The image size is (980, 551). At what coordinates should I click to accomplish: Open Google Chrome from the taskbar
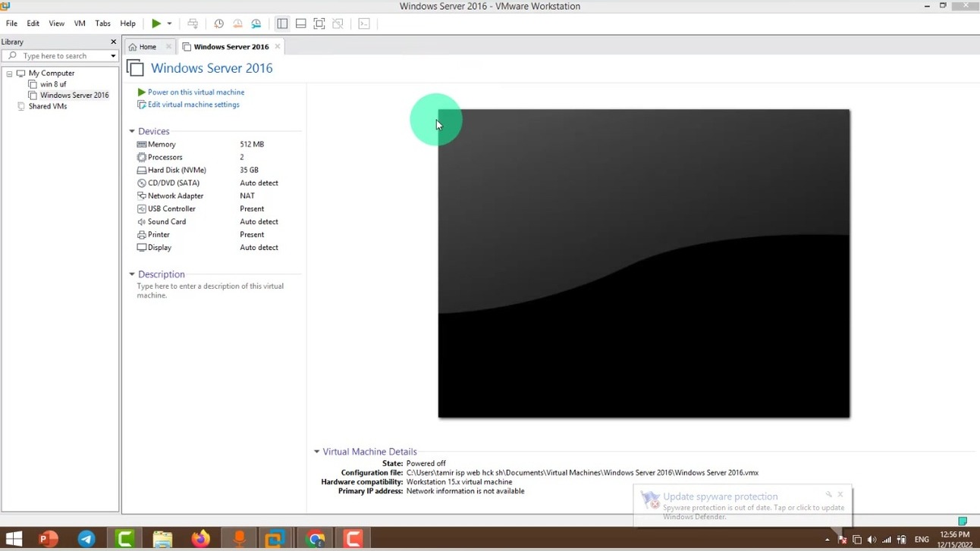point(316,539)
